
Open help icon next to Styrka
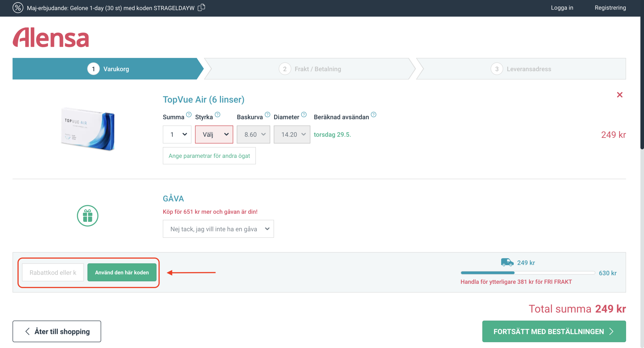point(218,115)
